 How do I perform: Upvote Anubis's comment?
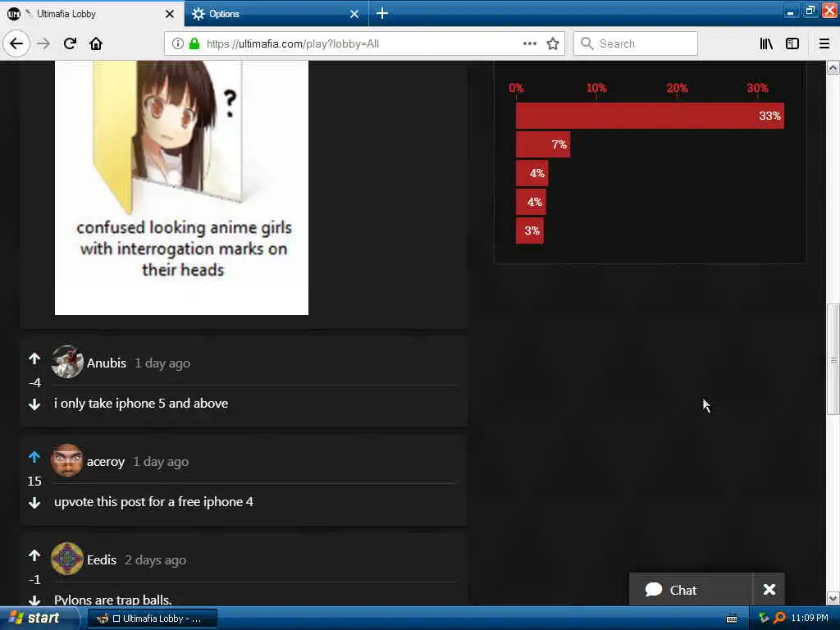tap(34, 358)
